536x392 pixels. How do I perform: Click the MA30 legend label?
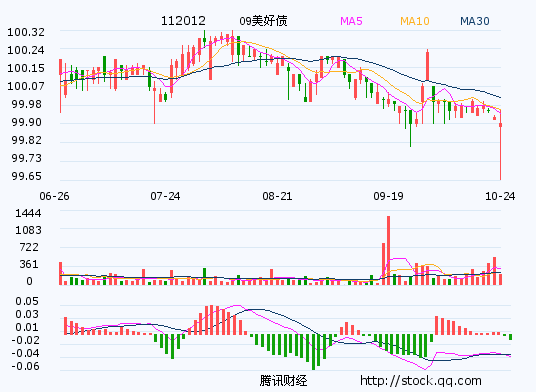coord(475,21)
